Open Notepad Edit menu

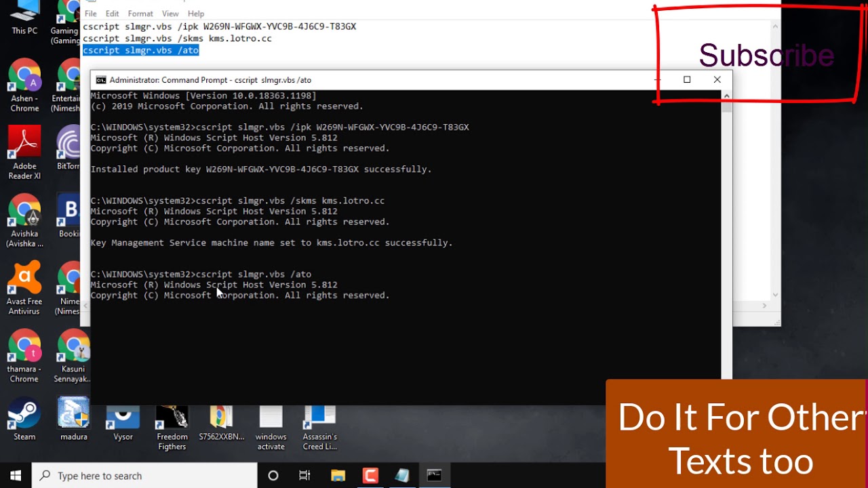click(112, 14)
